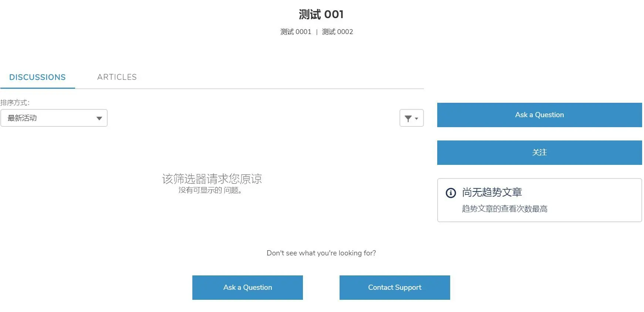Click the info icon beside 尚无趋势文章

point(451,193)
